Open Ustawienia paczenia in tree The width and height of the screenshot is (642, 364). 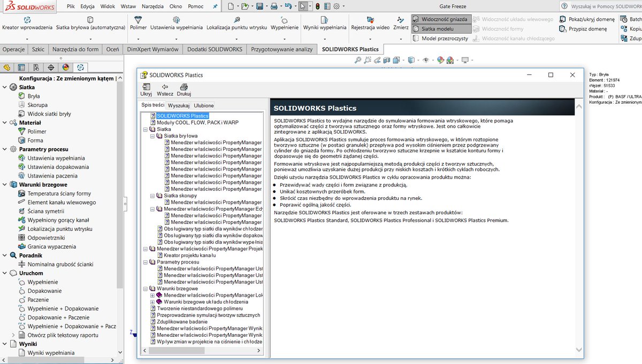point(51,175)
